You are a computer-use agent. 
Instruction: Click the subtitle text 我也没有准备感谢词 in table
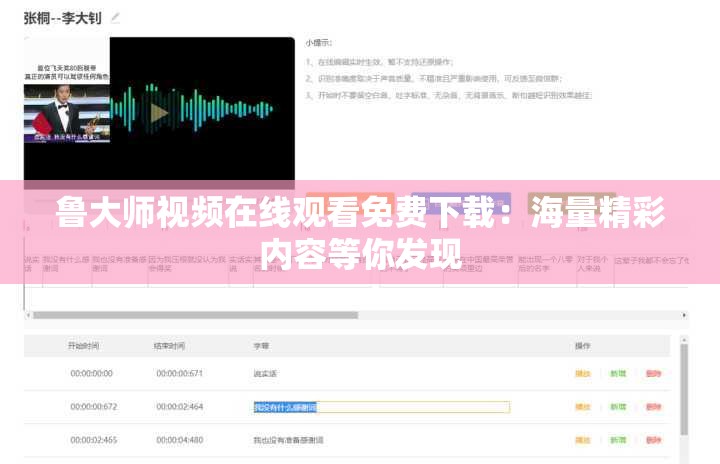click(288, 440)
